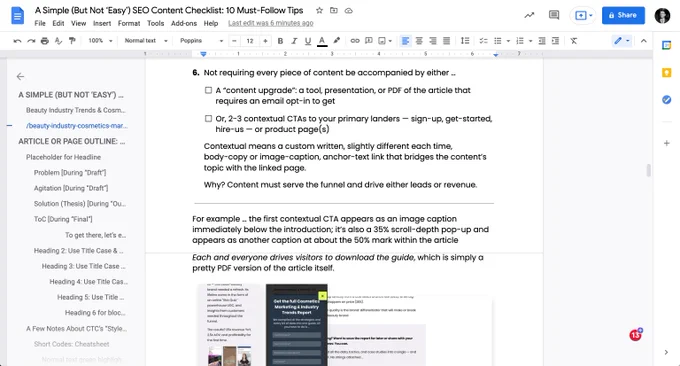Open the text color picker
The width and height of the screenshot is (680, 366).
(322, 41)
